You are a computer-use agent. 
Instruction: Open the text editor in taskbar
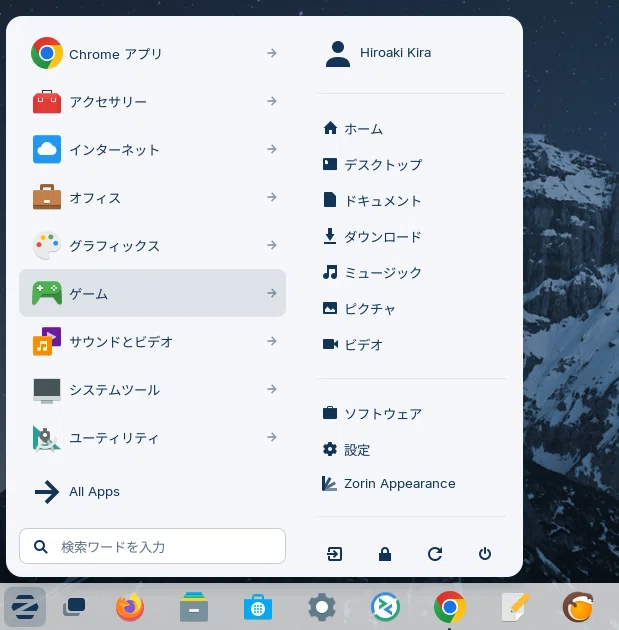coord(515,607)
